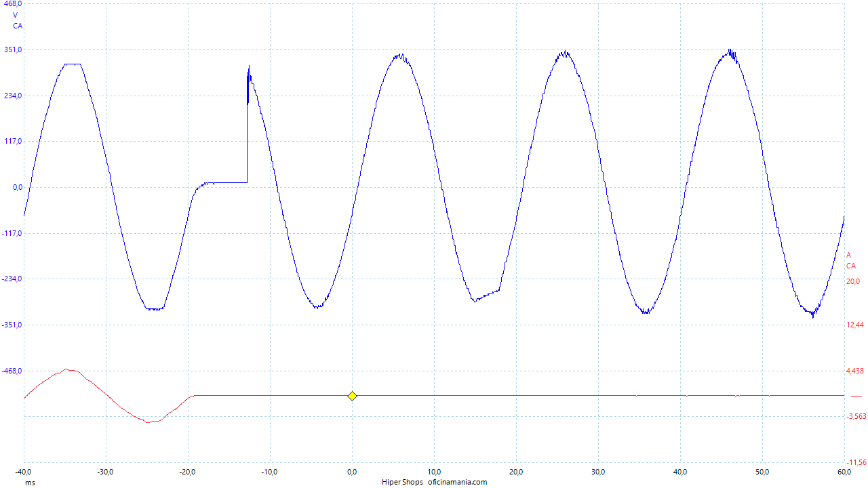Click the "40,0" time axis label

[x=681, y=472]
